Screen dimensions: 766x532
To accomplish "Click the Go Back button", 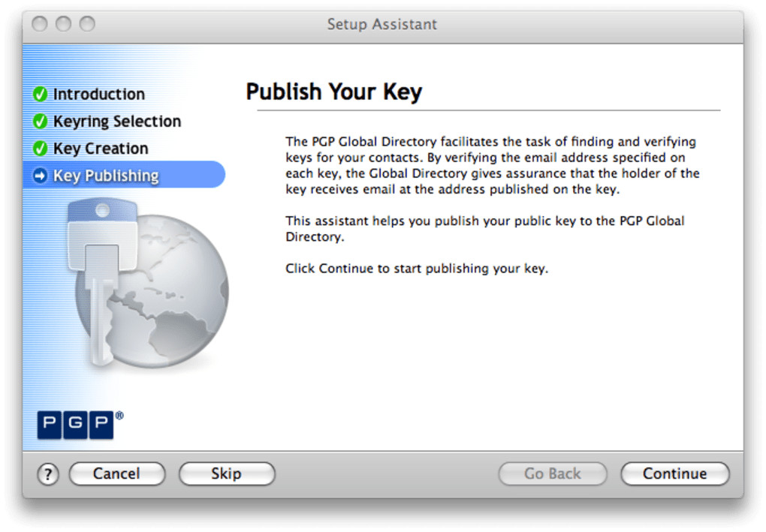I will (552, 474).
